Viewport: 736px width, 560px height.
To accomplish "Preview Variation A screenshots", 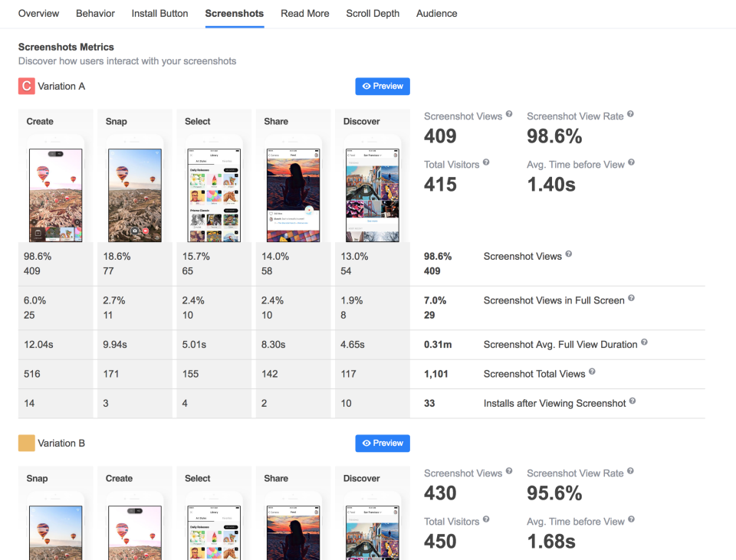I will point(382,86).
